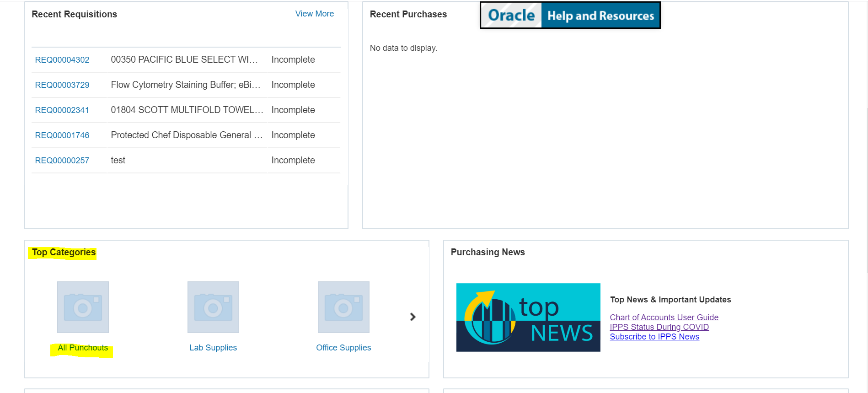This screenshot has width=868, height=393.
Task: Click the top NEWS banner image
Action: (528, 318)
